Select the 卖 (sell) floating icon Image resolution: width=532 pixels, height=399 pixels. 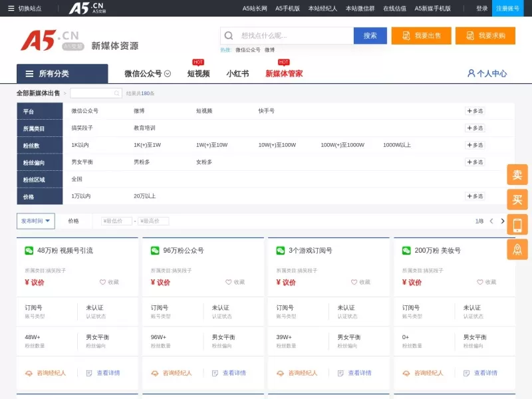click(x=517, y=174)
